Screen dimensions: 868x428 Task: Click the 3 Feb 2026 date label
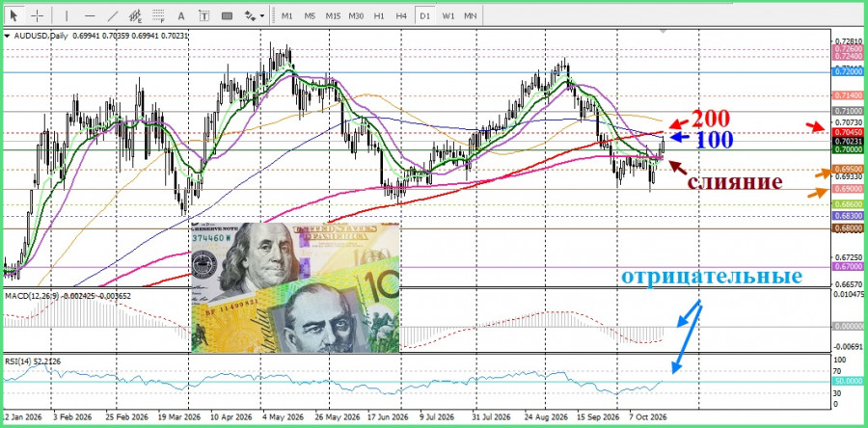coord(72,417)
